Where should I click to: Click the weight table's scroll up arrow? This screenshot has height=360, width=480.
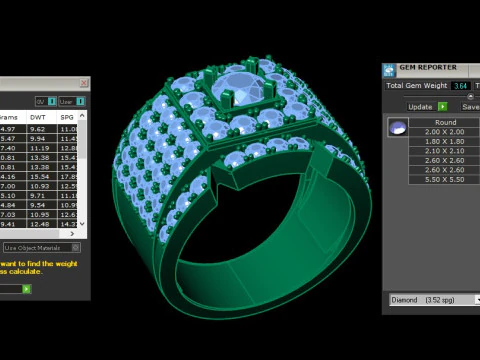click(x=82, y=115)
